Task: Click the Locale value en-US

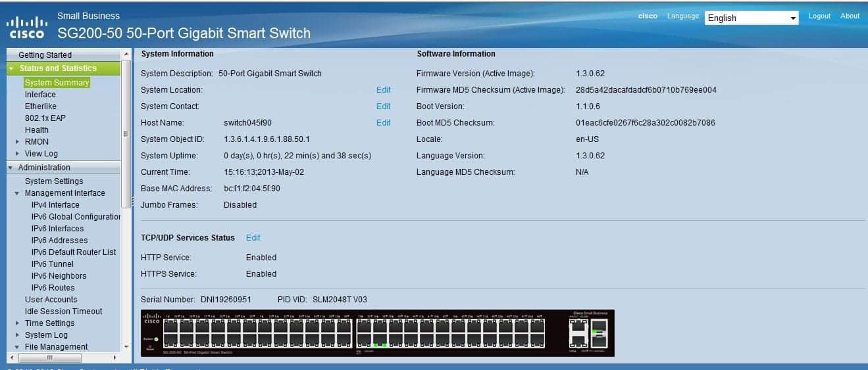Action: [587, 139]
